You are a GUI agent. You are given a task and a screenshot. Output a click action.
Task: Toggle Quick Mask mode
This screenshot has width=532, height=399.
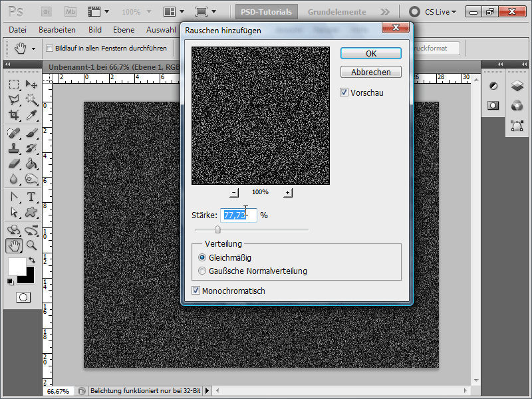point(23,297)
